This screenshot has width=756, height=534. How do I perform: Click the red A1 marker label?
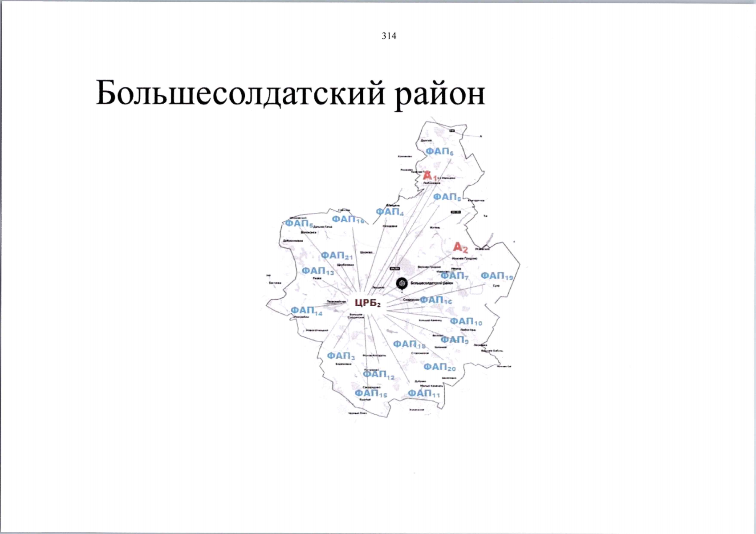pos(430,176)
